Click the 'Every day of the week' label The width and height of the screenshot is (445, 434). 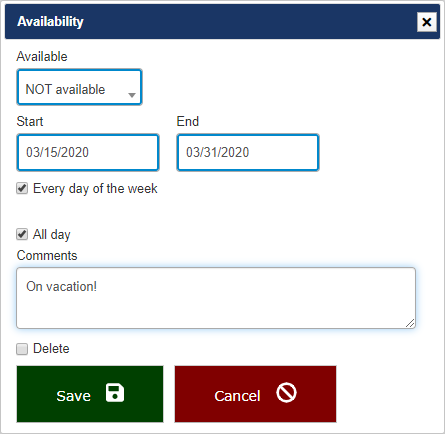click(95, 189)
